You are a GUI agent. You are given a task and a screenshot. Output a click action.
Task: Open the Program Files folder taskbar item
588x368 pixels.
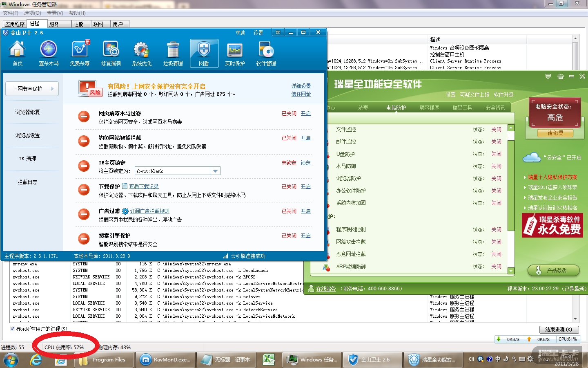(x=103, y=360)
